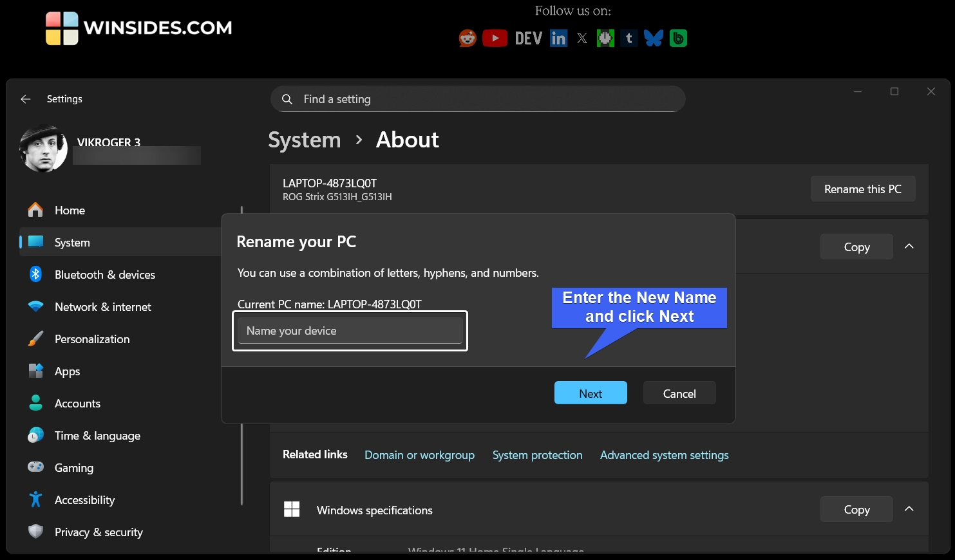The height and width of the screenshot is (560, 955).
Task: Open the Gaming settings icon
Action: (35, 467)
